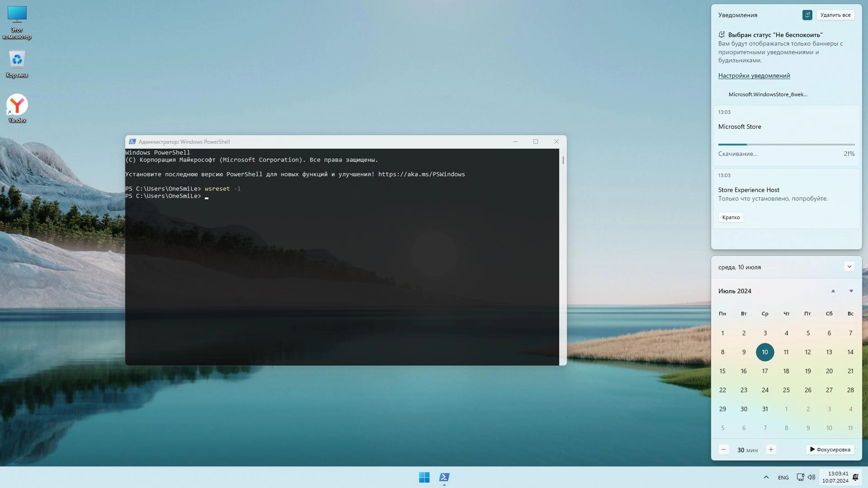
Task: Click network icon in system tray
Action: (800, 477)
